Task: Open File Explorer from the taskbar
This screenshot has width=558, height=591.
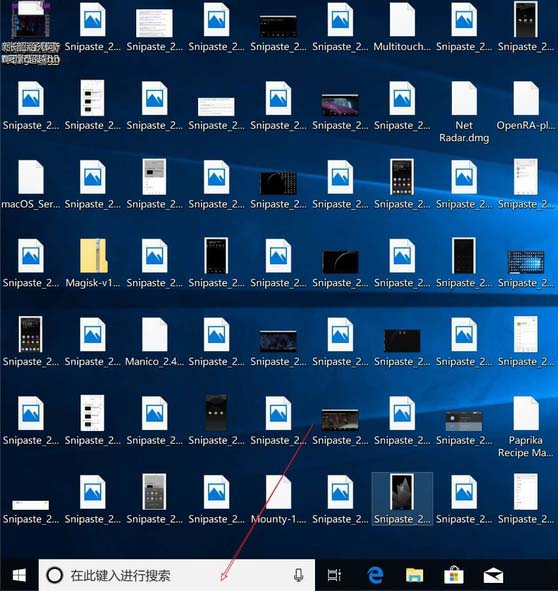Action: (414, 575)
